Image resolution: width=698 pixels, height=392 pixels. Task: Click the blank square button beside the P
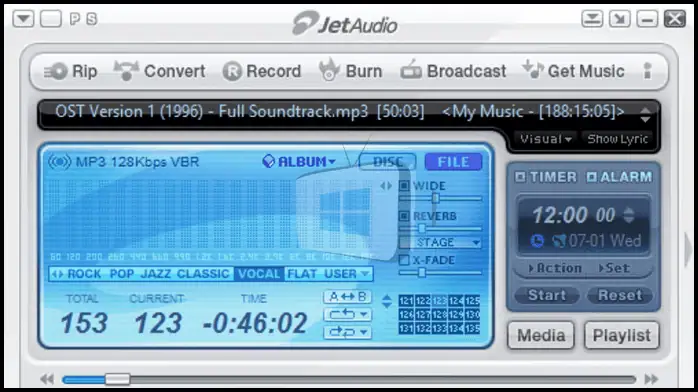tap(51, 19)
